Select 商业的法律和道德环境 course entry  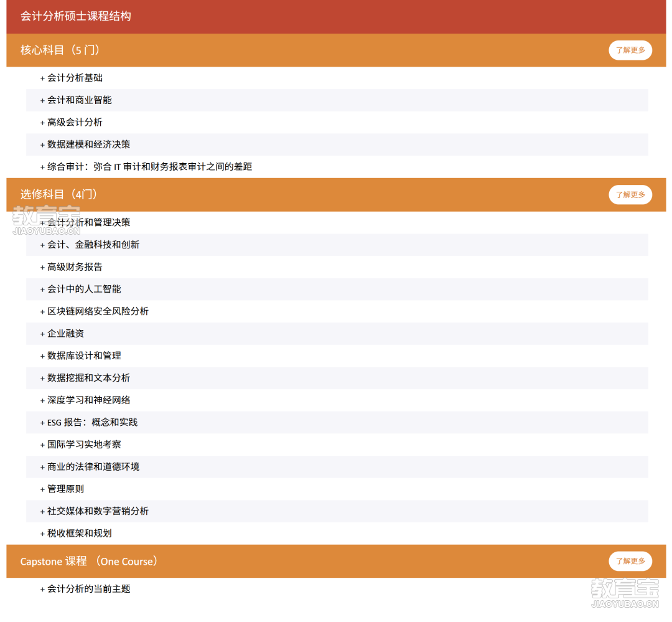(x=337, y=467)
